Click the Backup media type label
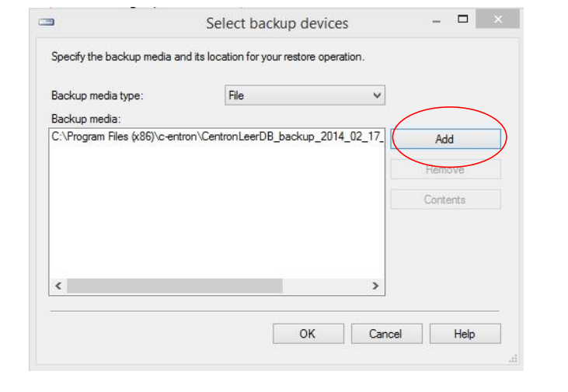568x392 pixels. coord(98,96)
